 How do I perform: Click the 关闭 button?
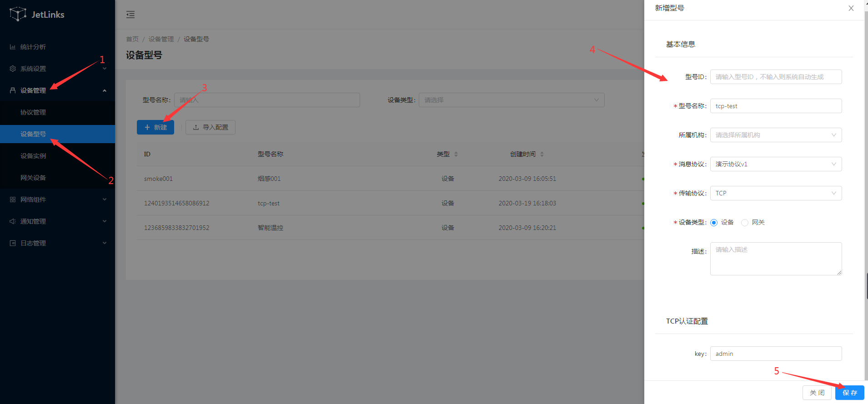coord(817,393)
